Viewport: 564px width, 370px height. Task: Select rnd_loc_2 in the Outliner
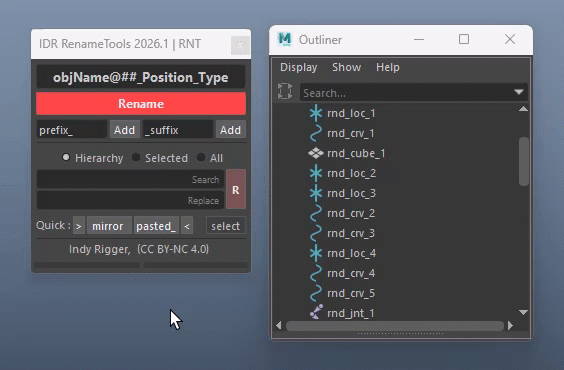[351, 173]
